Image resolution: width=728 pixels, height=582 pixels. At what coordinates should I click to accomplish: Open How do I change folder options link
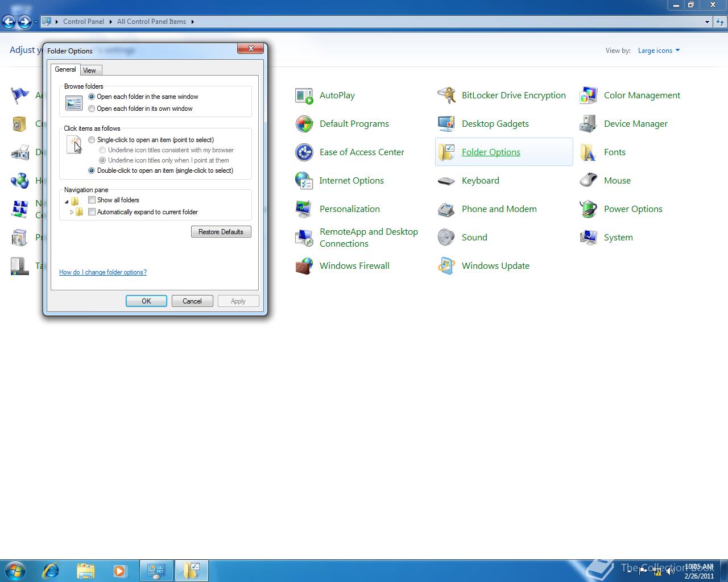click(103, 272)
